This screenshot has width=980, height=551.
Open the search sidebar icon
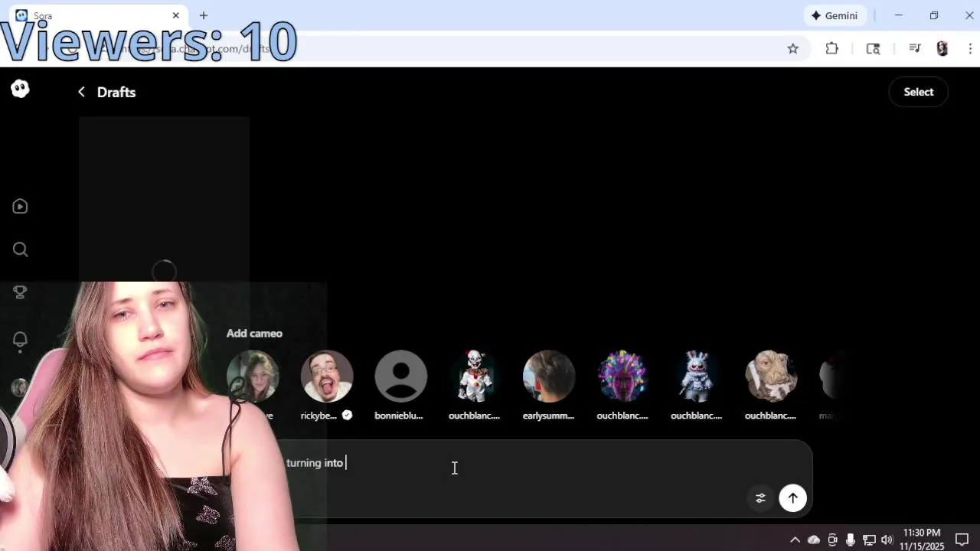coord(20,249)
